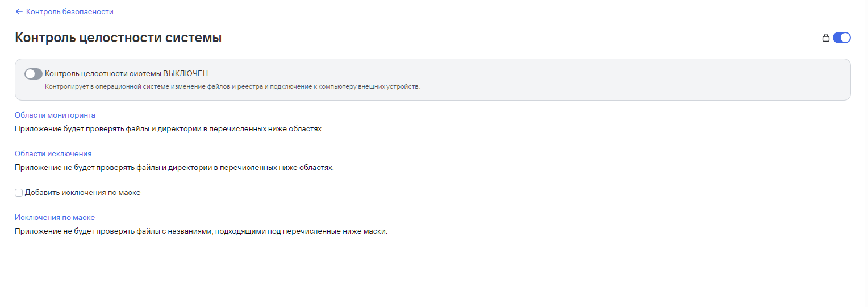This screenshot has height=307, width=868.
Task: Open Области мониторинга link
Action: tap(55, 115)
